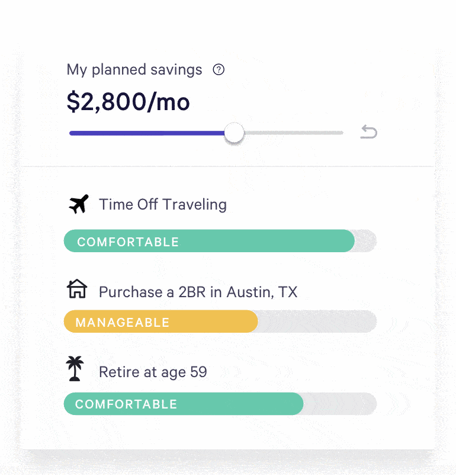The width and height of the screenshot is (456, 476).
Task: Click the house icon for the Austin purchase
Action: tap(77, 290)
